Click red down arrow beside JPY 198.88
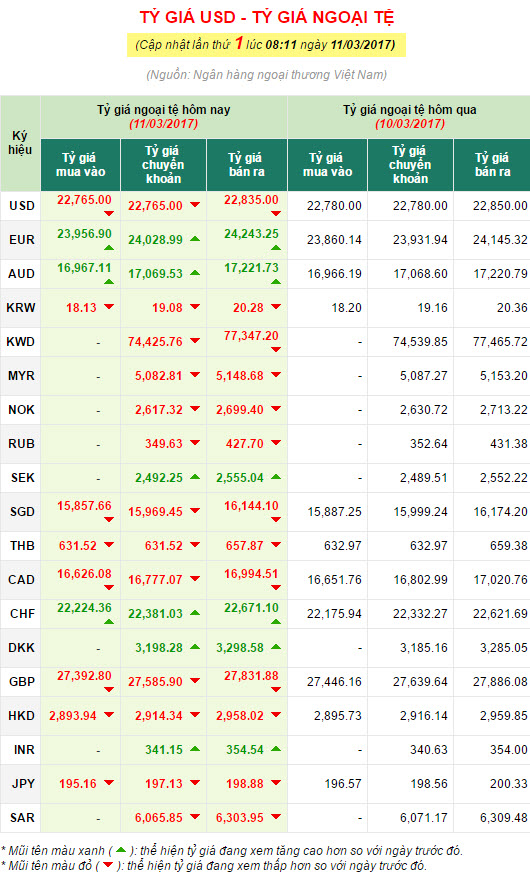Screen dimensions: 530x883 tap(276, 783)
